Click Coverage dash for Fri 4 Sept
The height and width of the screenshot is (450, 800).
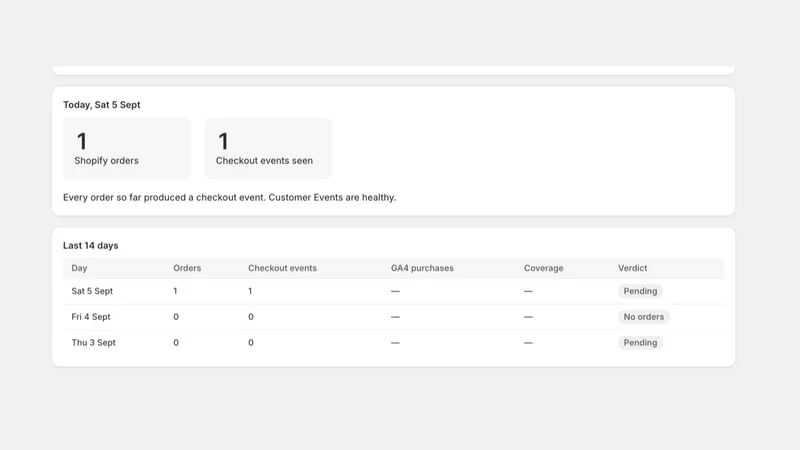tap(528, 317)
